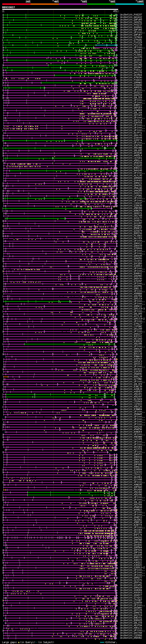Select hit UniRef100_A5GXN8
Image resolution: width=146 pixels, height=644 pixels.
coord(131,148)
